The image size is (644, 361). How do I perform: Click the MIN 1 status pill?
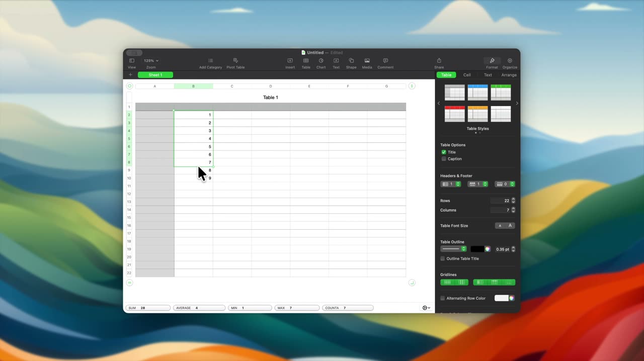click(x=250, y=308)
